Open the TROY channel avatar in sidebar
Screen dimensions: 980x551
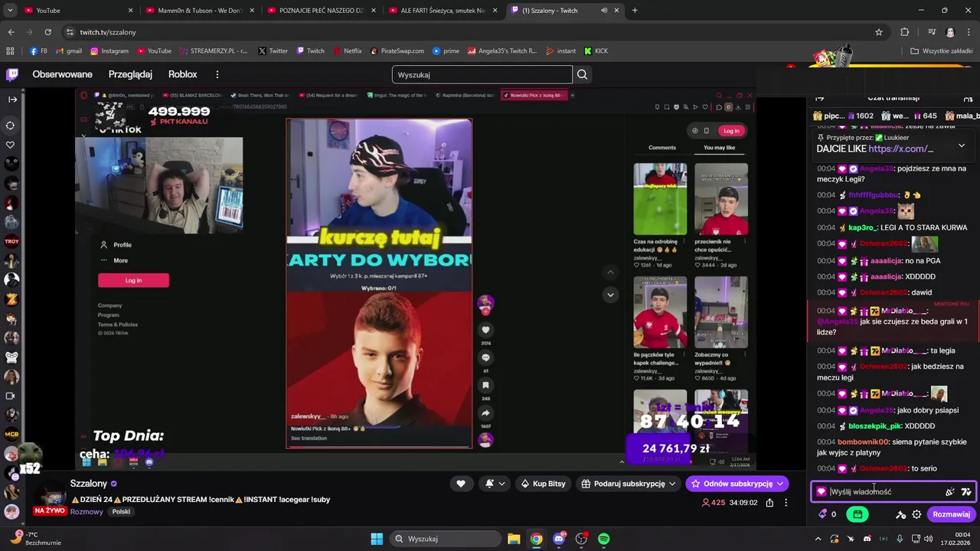(11, 241)
